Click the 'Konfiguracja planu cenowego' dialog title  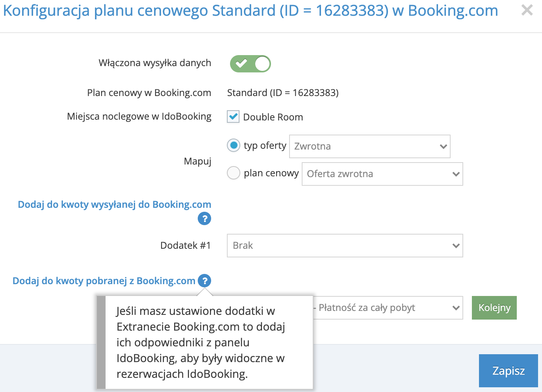point(250,11)
